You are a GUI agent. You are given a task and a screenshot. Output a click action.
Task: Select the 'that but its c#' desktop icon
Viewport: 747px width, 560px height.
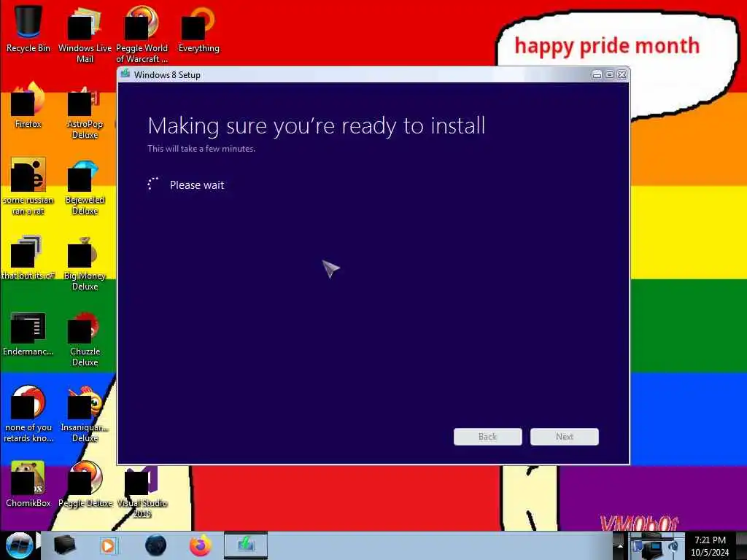28,257
